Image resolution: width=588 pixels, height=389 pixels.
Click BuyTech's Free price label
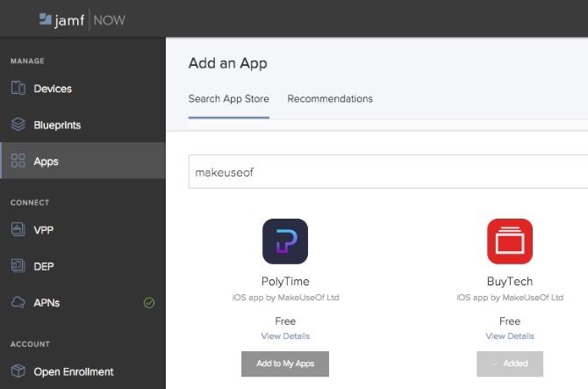coord(510,321)
